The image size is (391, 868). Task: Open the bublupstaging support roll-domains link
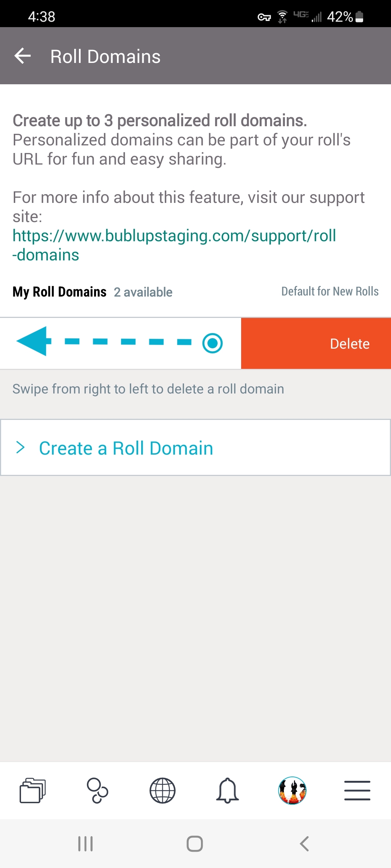tap(174, 245)
